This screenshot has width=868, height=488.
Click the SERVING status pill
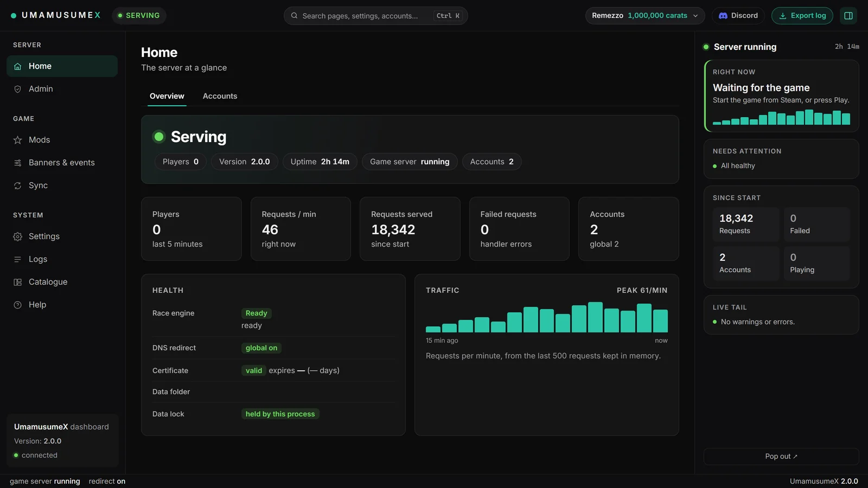pyautogui.click(x=139, y=16)
